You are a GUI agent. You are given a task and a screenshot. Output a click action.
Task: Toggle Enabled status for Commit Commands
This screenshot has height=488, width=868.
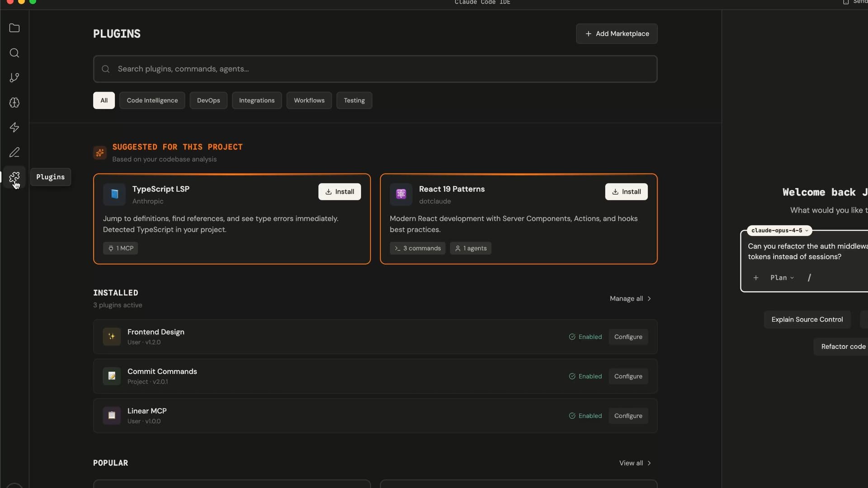(585, 376)
